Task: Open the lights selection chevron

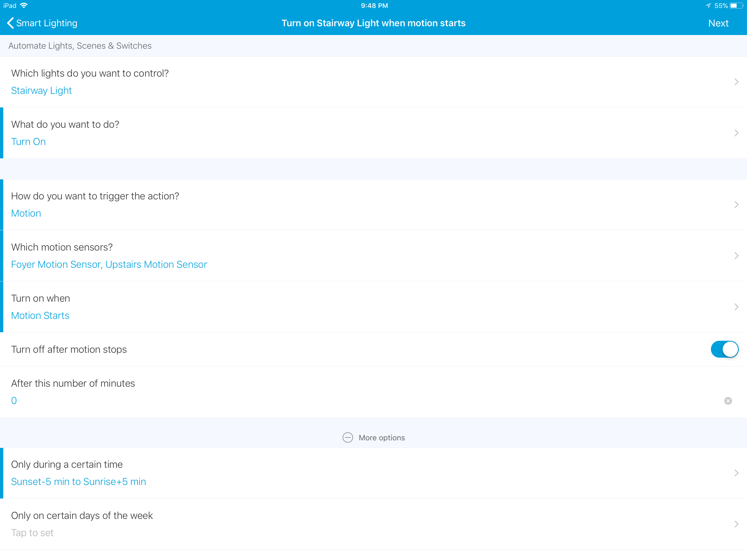Action: coord(736,82)
